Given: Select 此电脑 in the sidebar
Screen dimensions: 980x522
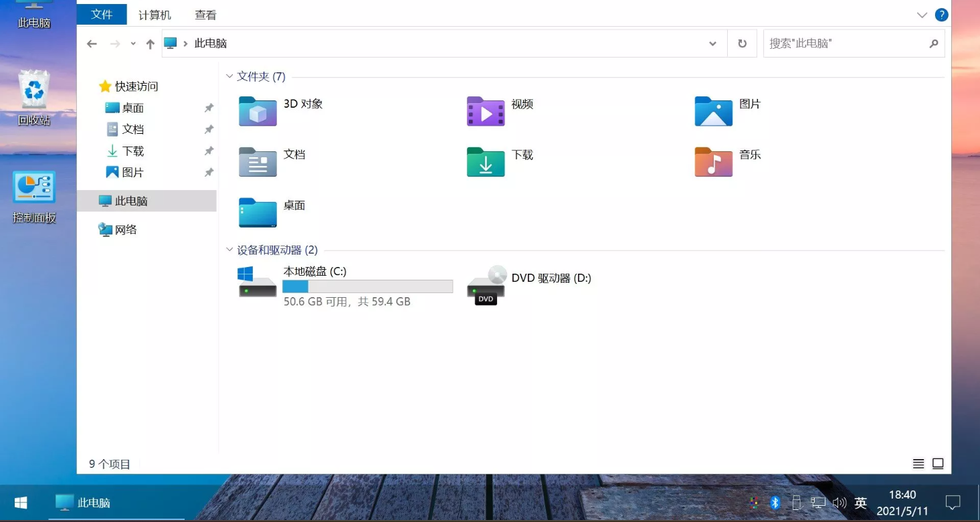Looking at the screenshot, I should click(x=146, y=201).
